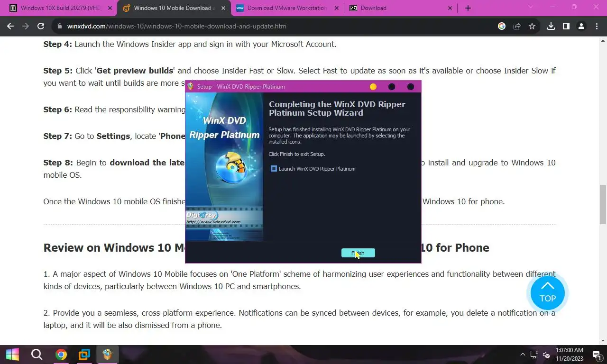The image size is (607, 364).
Task: Open Download VMware Workstation tab
Action: pyautogui.click(x=287, y=8)
